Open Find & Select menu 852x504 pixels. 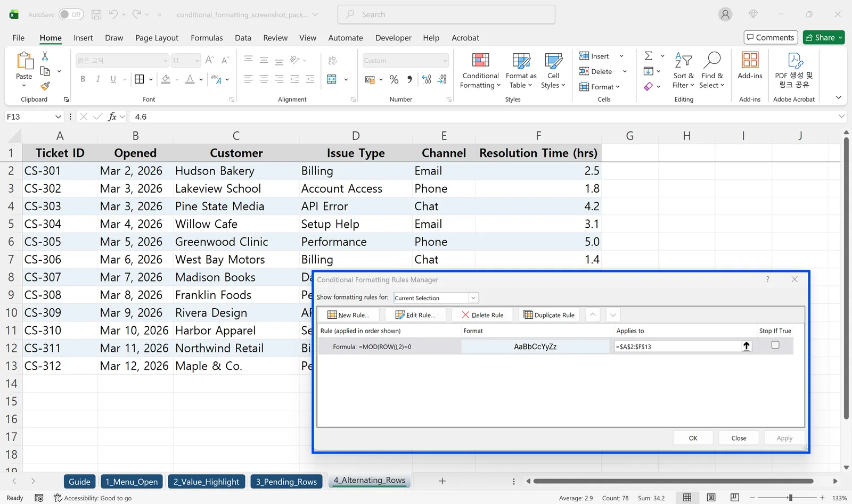[712, 71]
